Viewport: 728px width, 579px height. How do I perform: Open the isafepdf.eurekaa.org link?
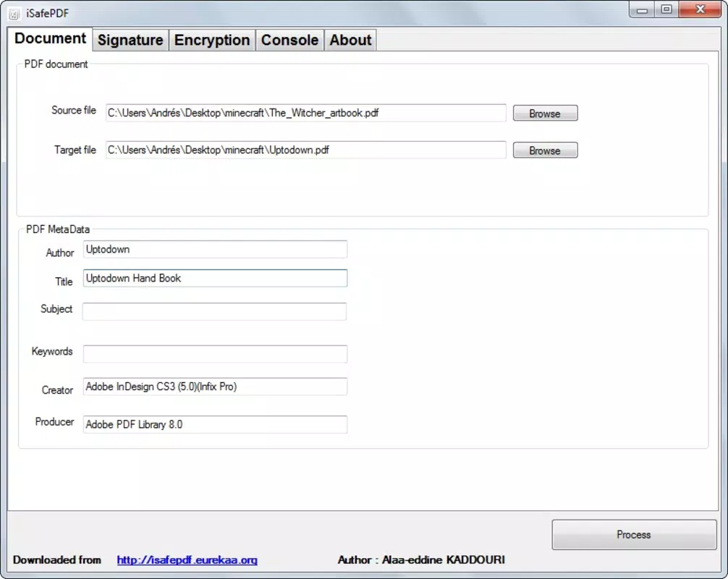187,560
